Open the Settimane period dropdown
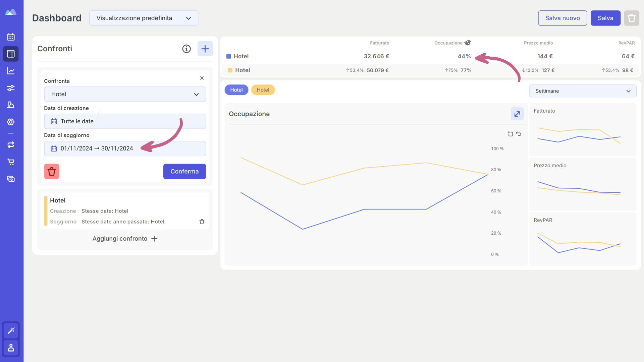This screenshot has height=362, width=644. (x=583, y=91)
